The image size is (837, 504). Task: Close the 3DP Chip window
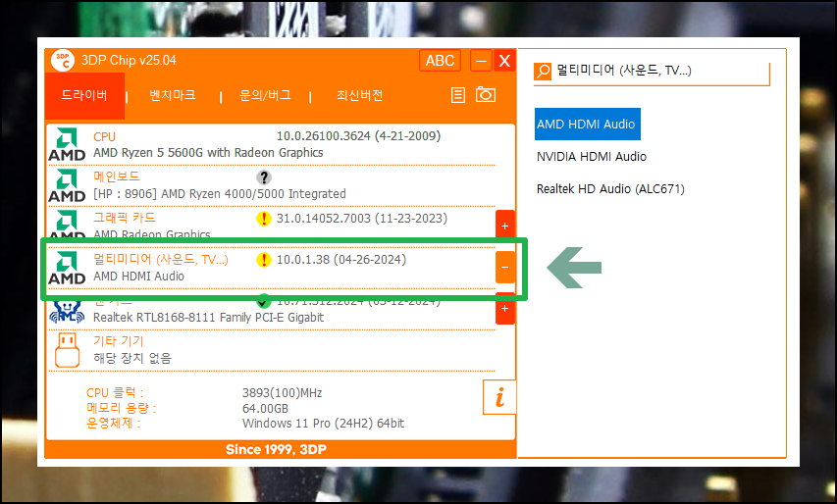(504, 61)
